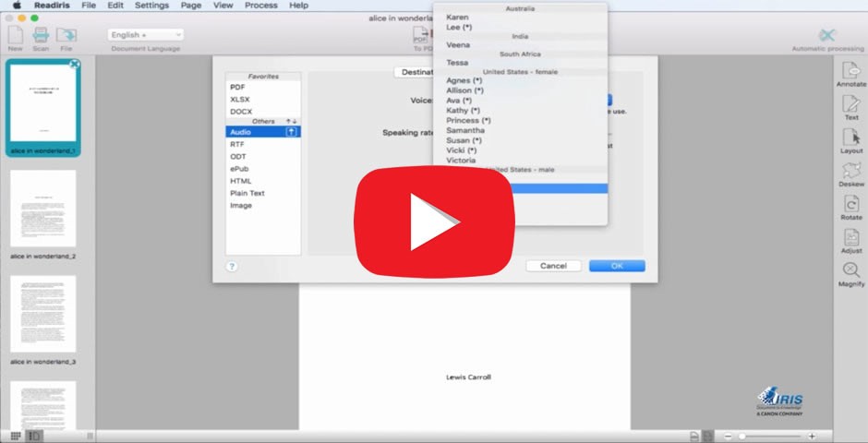Remove the alice in wonderland_1 page thumbnail
This screenshot has height=443, width=868.
tap(75, 65)
